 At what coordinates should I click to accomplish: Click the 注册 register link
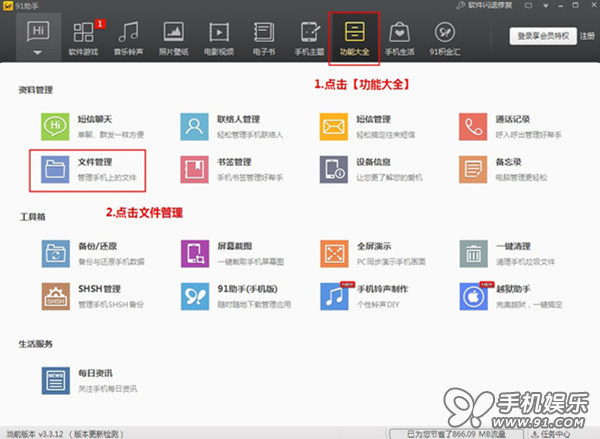point(586,37)
